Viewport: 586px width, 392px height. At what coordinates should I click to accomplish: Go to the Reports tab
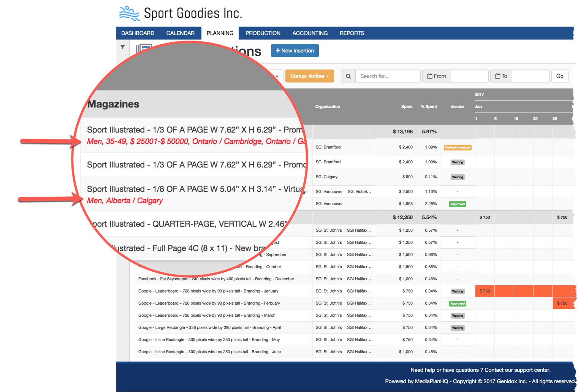coord(352,33)
